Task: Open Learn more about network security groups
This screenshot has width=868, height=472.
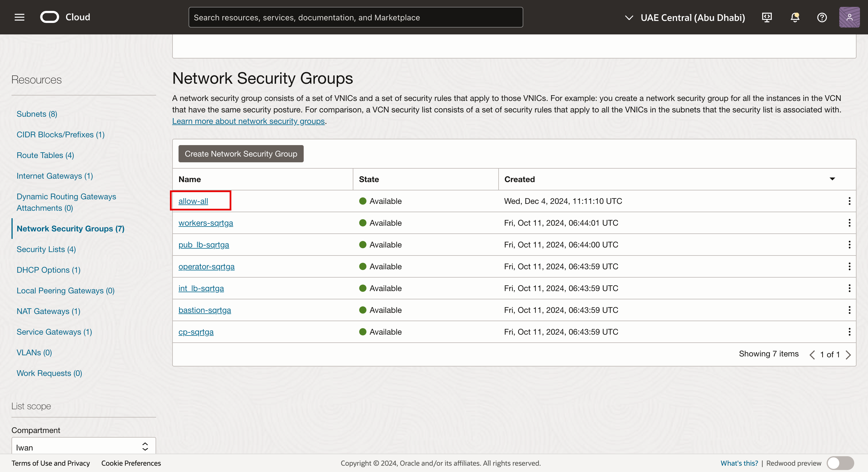Action: [x=248, y=121]
